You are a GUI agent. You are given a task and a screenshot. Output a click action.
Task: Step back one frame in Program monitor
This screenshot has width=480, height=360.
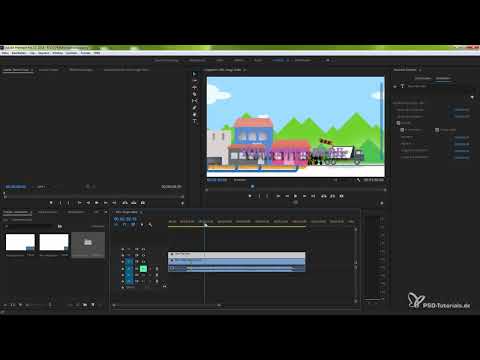[287, 196]
